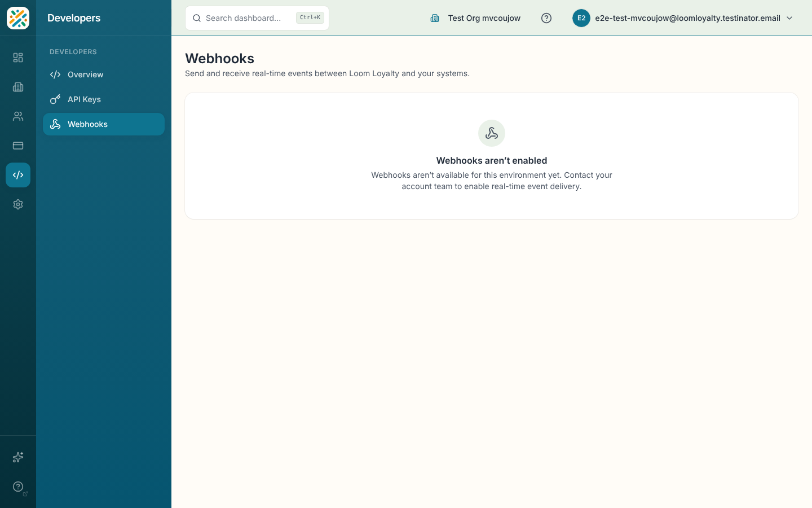Click the Test Org building icon
This screenshot has width=812, height=508.
[x=435, y=18]
